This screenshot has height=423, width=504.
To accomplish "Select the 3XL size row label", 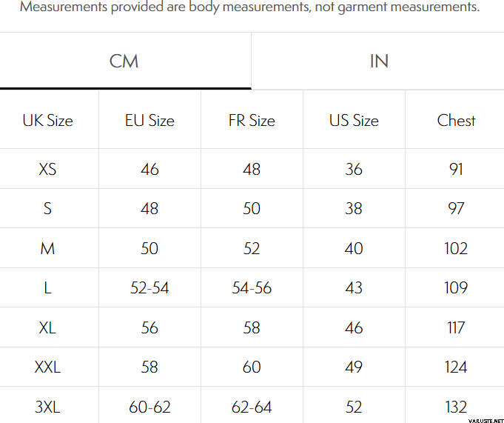I will [48, 407].
